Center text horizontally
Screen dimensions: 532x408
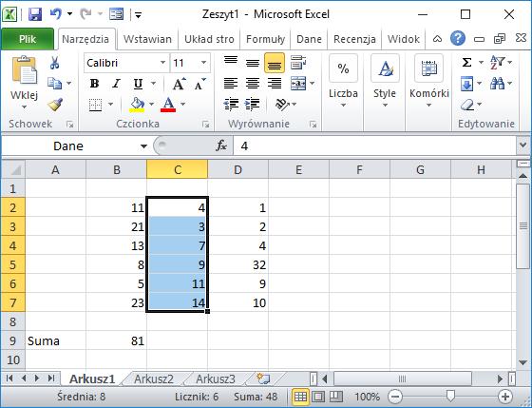tap(253, 84)
